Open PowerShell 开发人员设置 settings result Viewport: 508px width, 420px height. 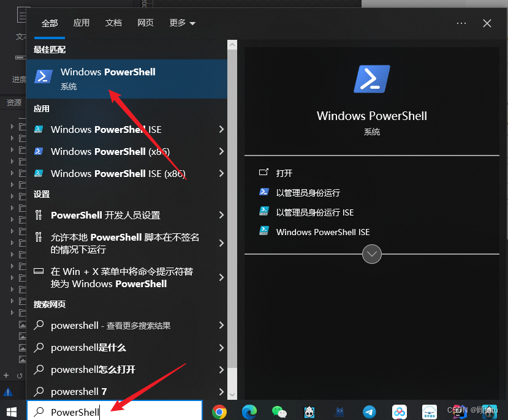127,215
